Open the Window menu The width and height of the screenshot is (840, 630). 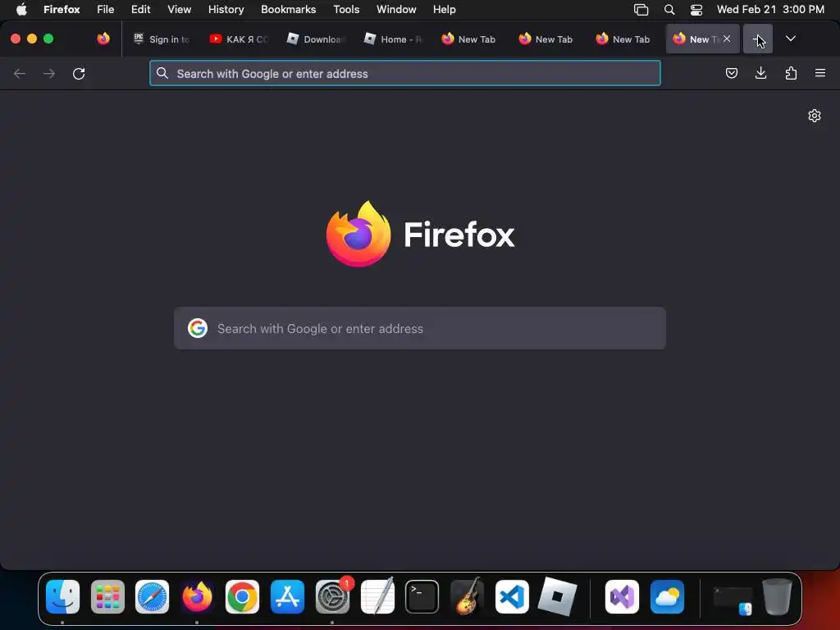[x=396, y=9]
